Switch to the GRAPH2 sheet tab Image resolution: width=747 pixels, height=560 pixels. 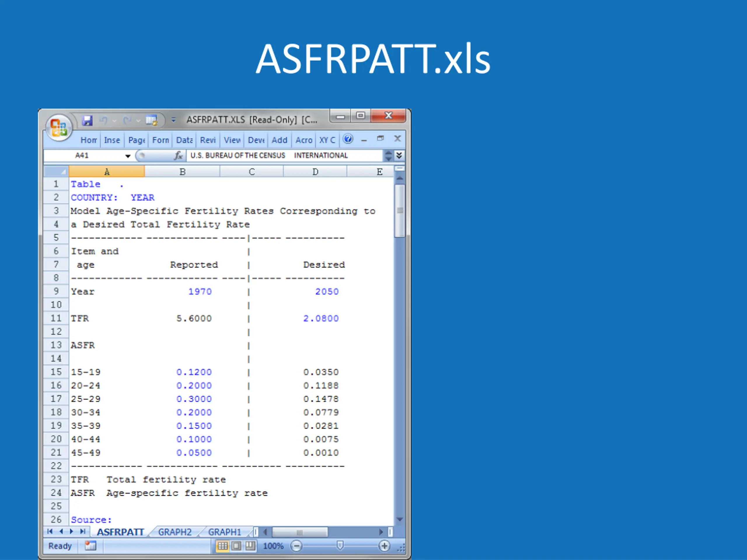174,532
